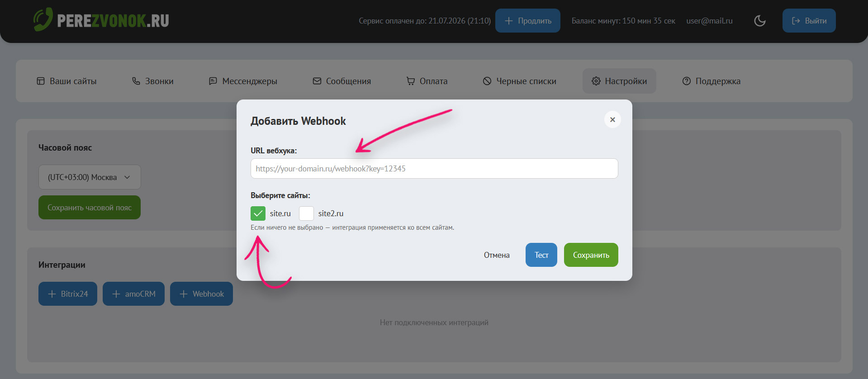Open the Ваши сайты tab
Viewport: 868px width, 379px height.
pyautogui.click(x=66, y=81)
